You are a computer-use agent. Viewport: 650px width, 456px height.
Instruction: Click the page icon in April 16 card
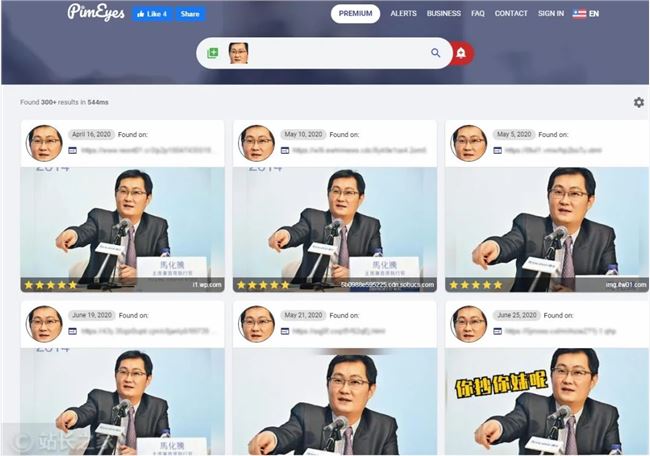coord(73,150)
